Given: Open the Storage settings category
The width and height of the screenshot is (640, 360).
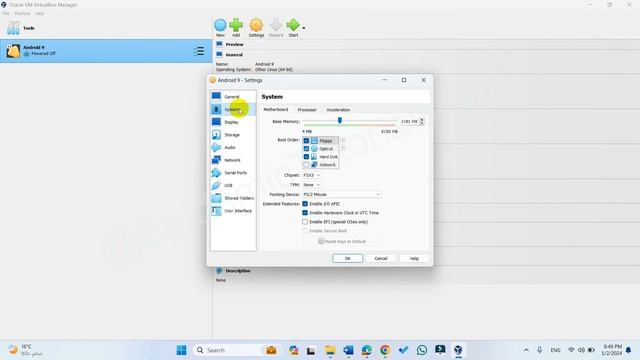Looking at the screenshot, I should click(x=233, y=135).
